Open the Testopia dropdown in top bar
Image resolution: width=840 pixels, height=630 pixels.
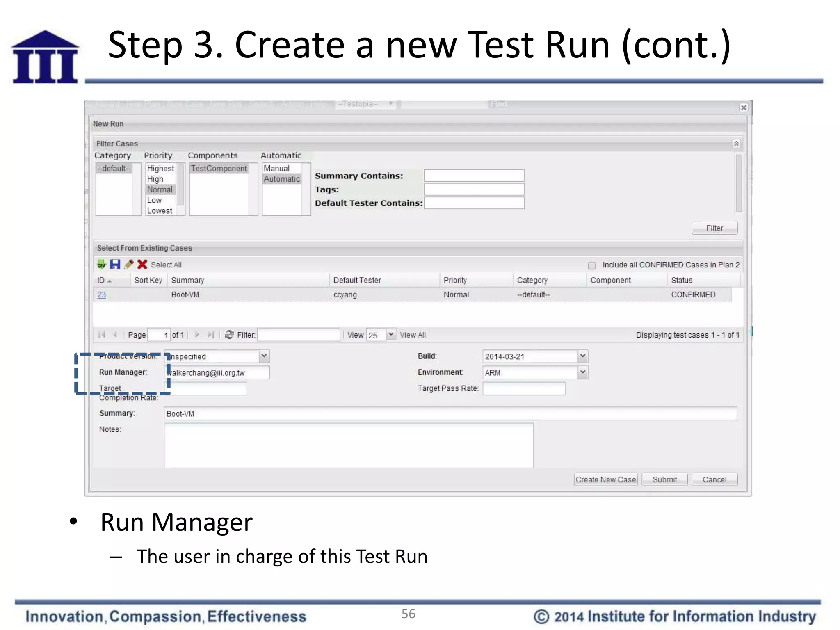click(x=365, y=104)
